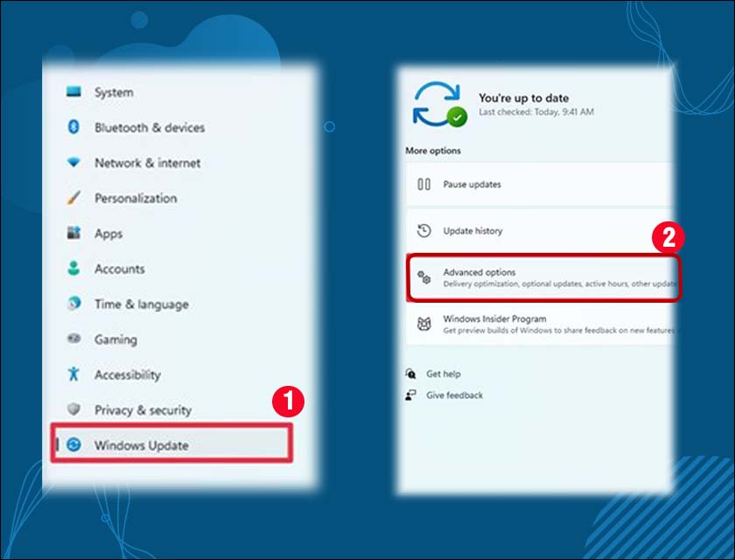Click the Network & internet globe icon
The height and width of the screenshot is (560, 735).
pyautogui.click(x=77, y=163)
